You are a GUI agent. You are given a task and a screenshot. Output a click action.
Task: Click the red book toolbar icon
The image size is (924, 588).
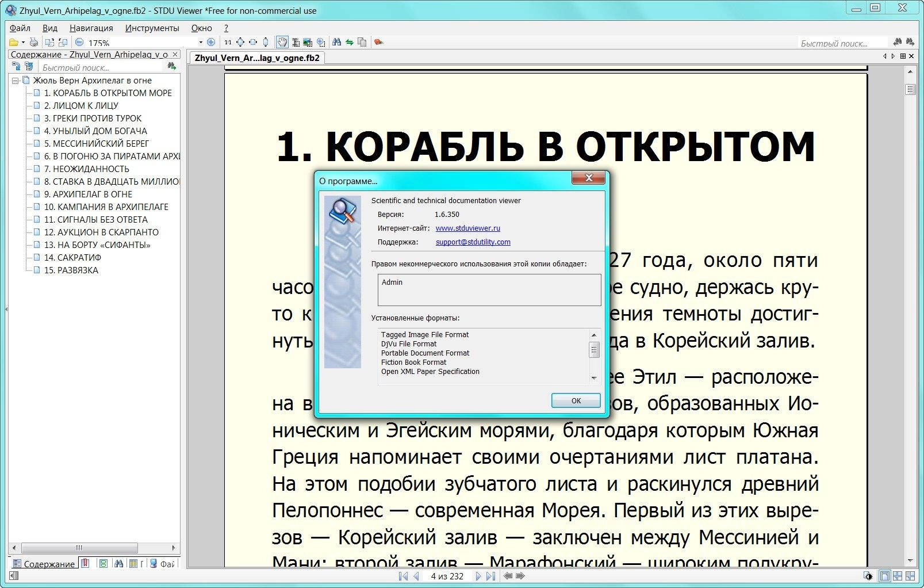(x=378, y=42)
